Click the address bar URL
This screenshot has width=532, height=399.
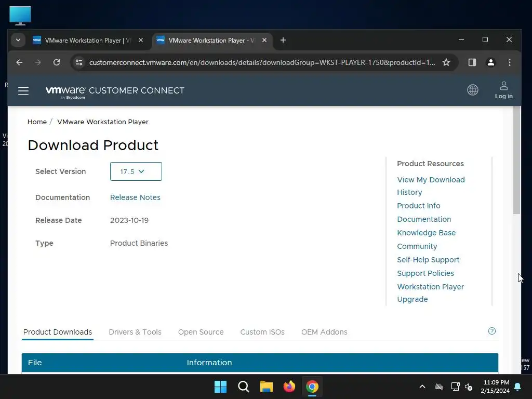point(262,62)
